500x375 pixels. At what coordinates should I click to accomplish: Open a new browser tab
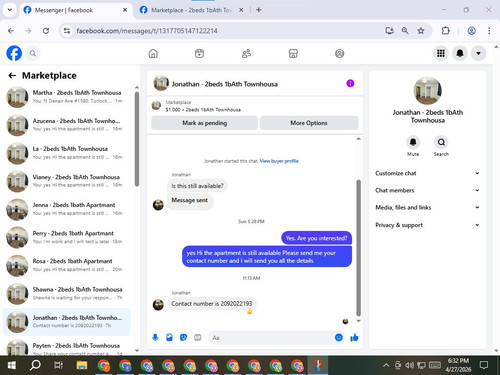[x=259, y=10]
